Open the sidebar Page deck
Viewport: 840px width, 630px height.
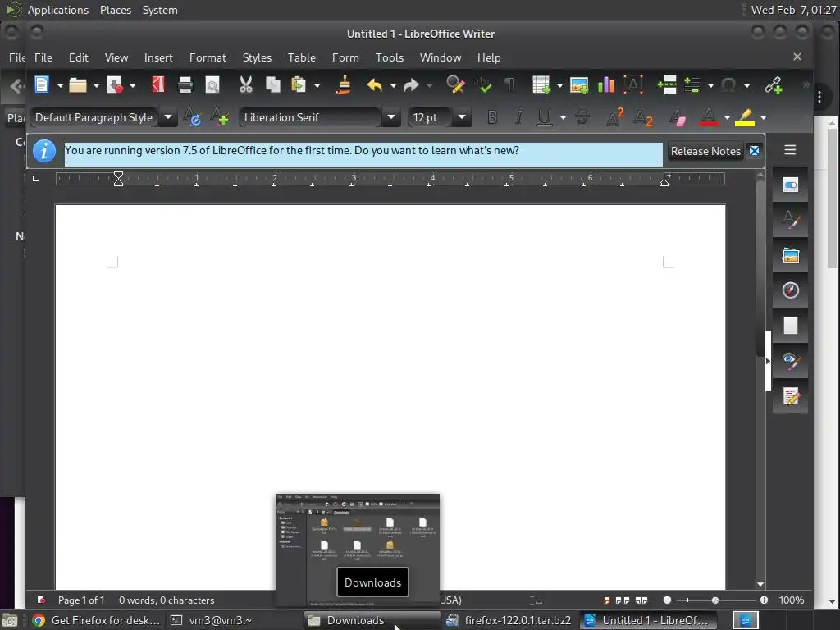(790, 326)
